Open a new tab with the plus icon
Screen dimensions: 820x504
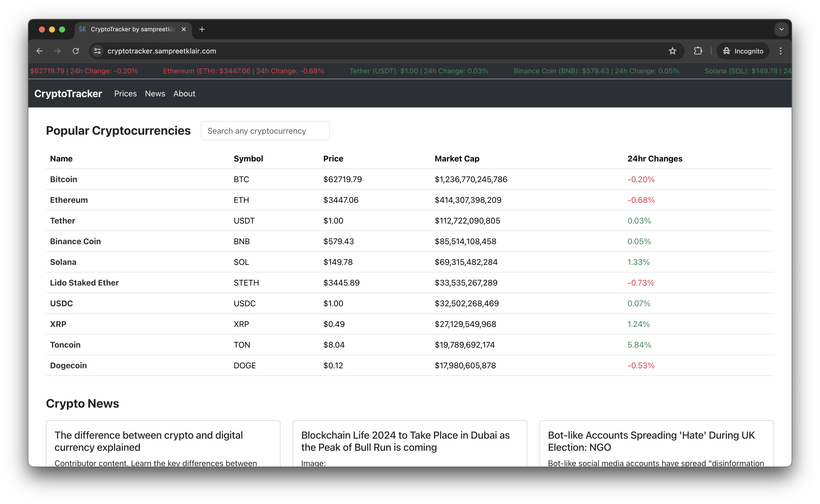[x=202, y=29]
